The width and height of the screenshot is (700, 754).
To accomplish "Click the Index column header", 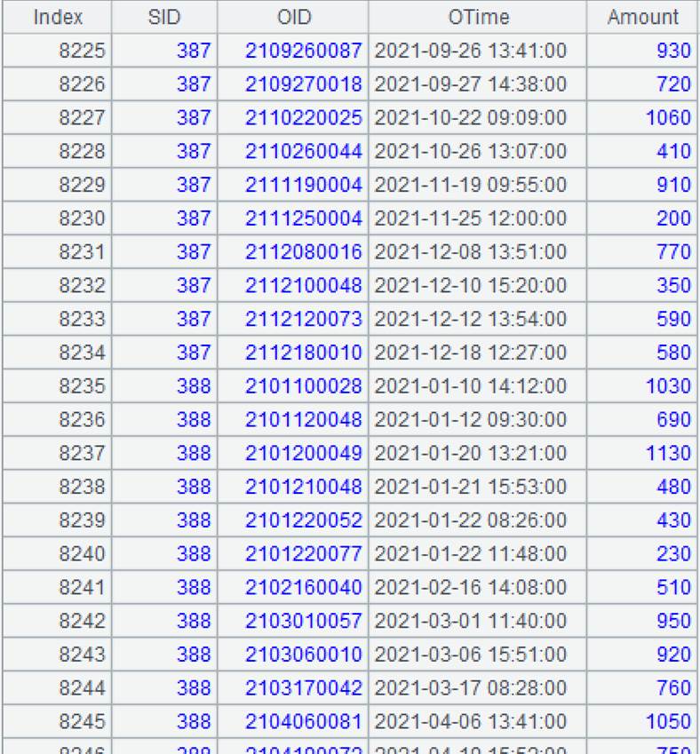I will (57, 17).
